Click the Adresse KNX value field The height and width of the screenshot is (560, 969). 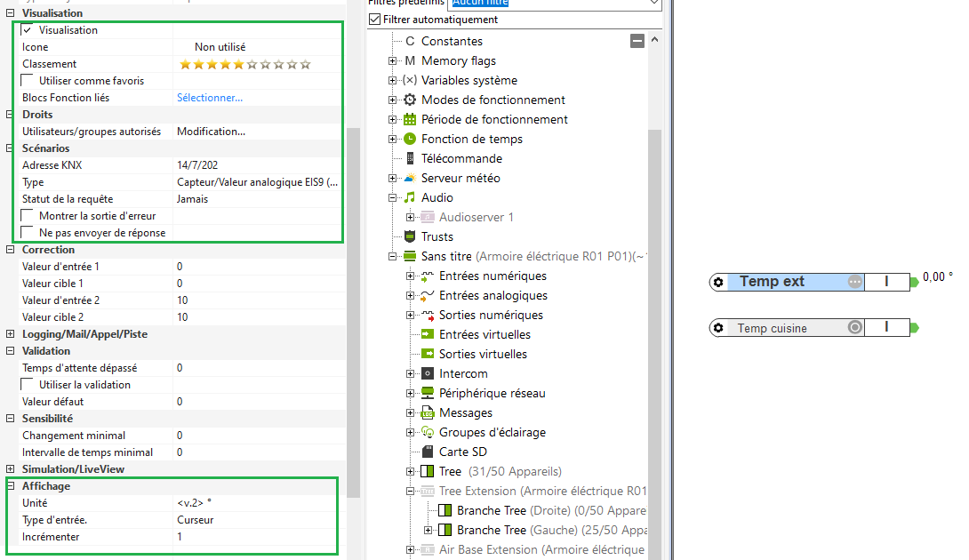(x=258, y=165)
